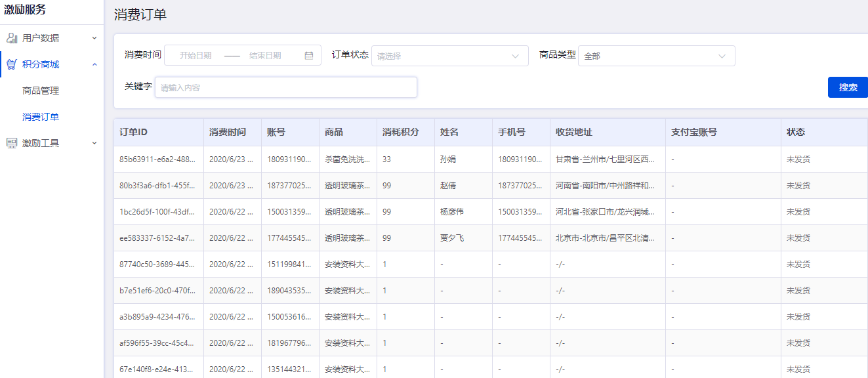The height and width of the screenshot is (378, 868).
Task: Click the 激励工具 monitor icon
Action: [x=12, y=143]
